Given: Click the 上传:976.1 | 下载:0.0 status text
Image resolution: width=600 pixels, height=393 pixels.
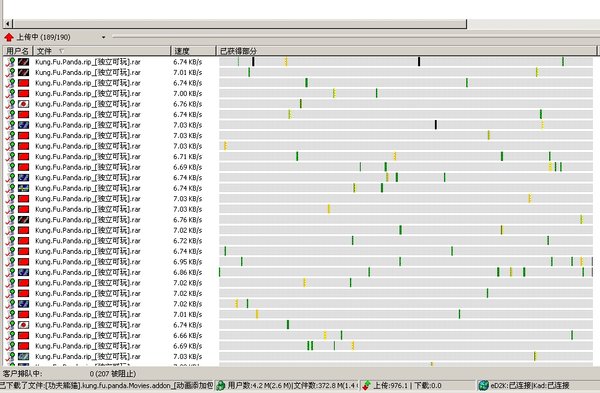Looking at the screenshot, I should [408, 385].
